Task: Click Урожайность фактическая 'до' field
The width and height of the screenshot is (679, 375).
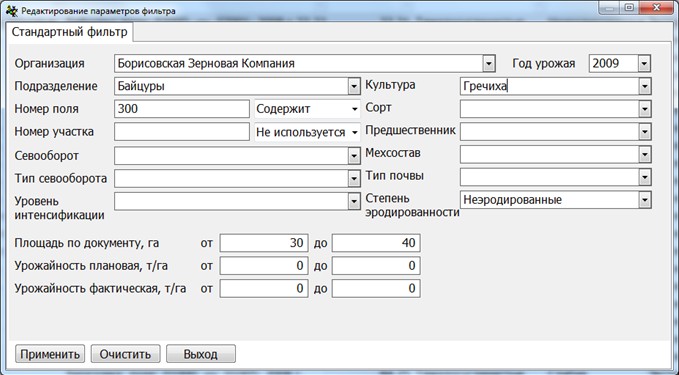Action: [376, 288]
